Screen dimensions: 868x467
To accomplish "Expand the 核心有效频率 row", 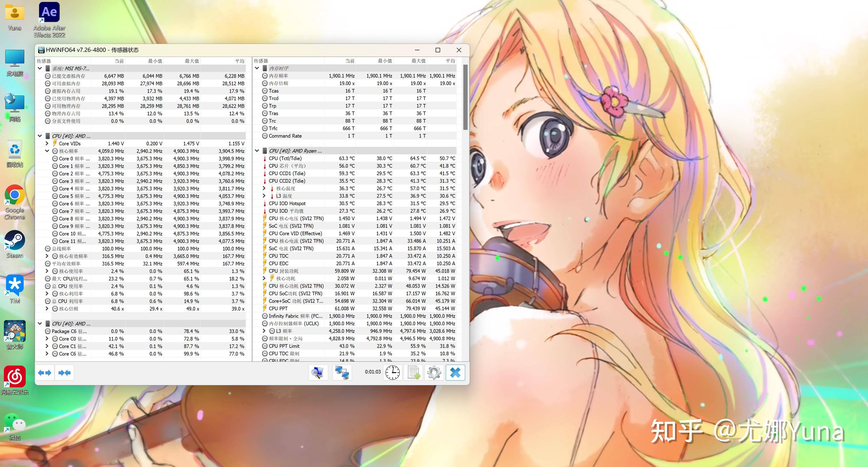I will coord(47,256).
